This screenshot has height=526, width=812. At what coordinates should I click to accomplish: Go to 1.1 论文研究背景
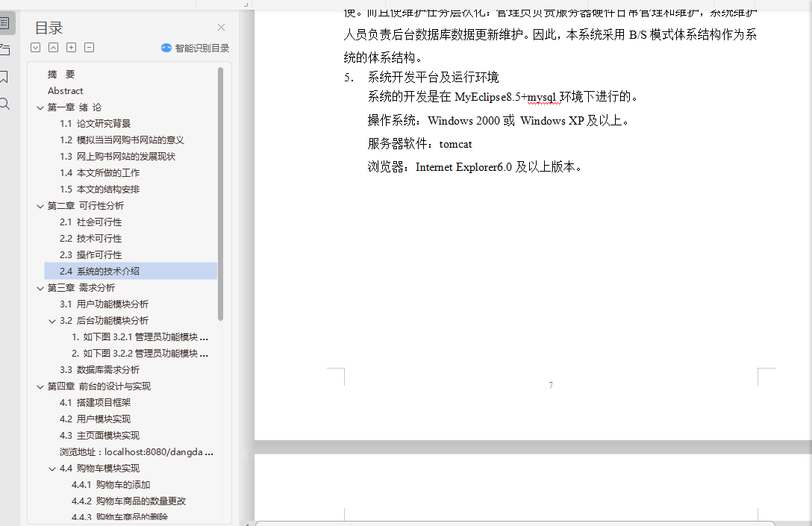[x=95, y=124]
